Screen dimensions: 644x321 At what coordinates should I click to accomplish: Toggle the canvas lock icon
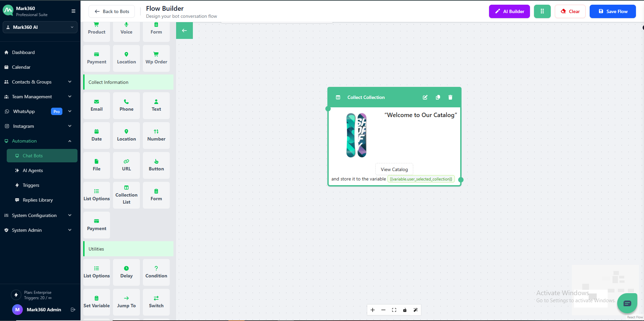pos(405,310)
